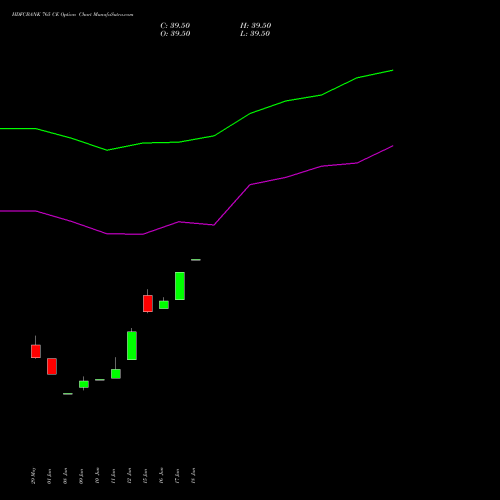Image resolution: width=500 pixels, height=500 pixels.
Task: Click the 12 Jun date axis label
Action: [129, 476]
